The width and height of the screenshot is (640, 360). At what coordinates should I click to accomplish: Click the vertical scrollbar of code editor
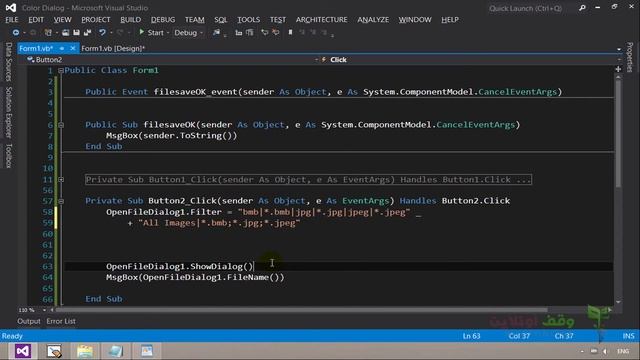pyautogui.click(x=618, y=135)
